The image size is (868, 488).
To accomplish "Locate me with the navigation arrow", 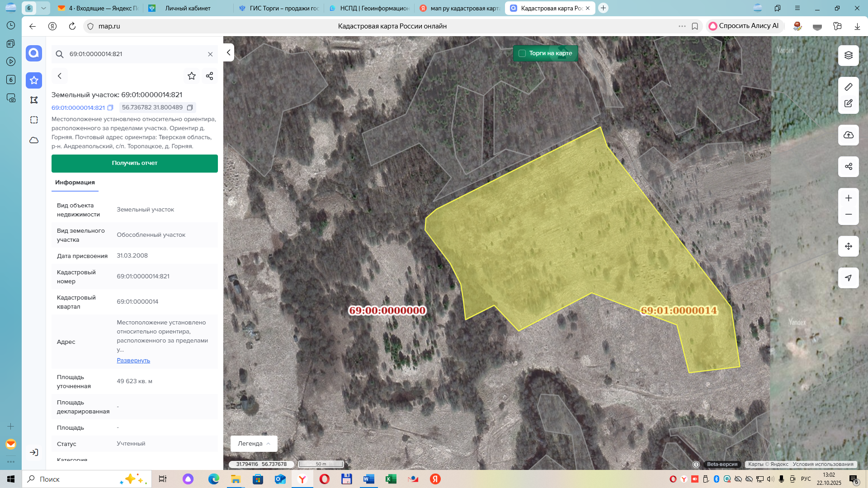I will (848, 278).
